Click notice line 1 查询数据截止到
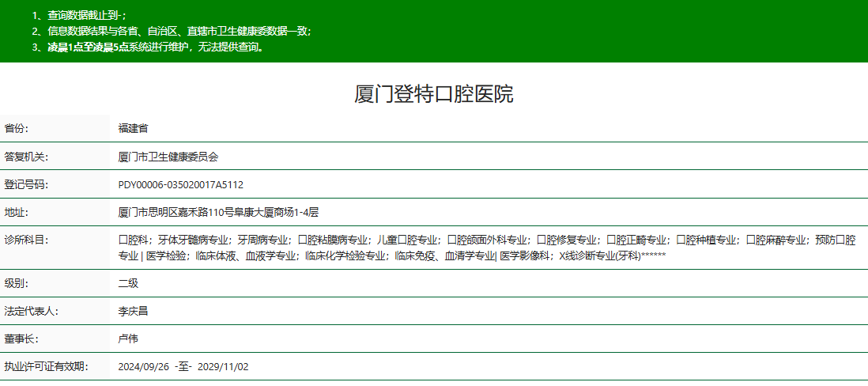868x386 pixels. (x=78, y=16)
